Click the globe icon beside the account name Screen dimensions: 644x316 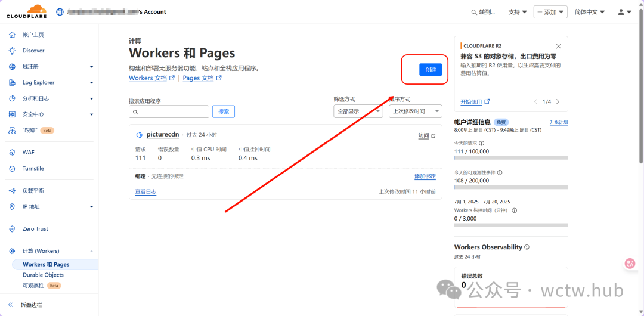pos(60,11)
